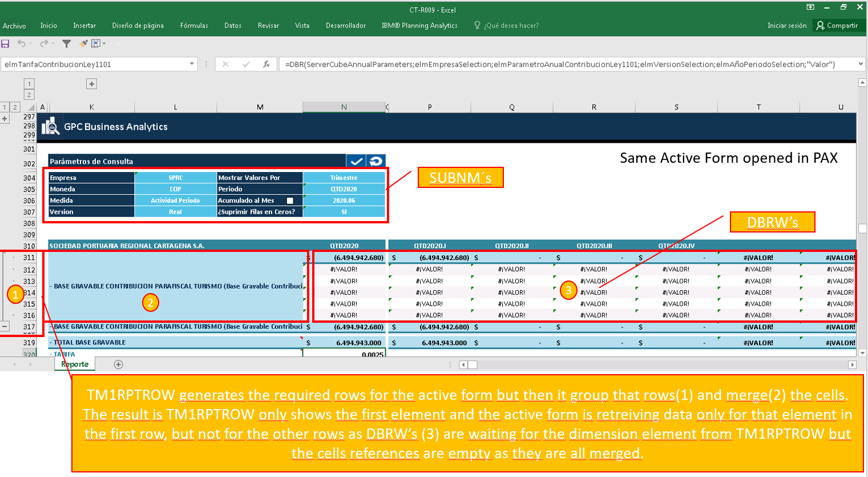Select the Trimestre value cell
Viewport: 868px width, 477px height.
[x=344, y=178]
